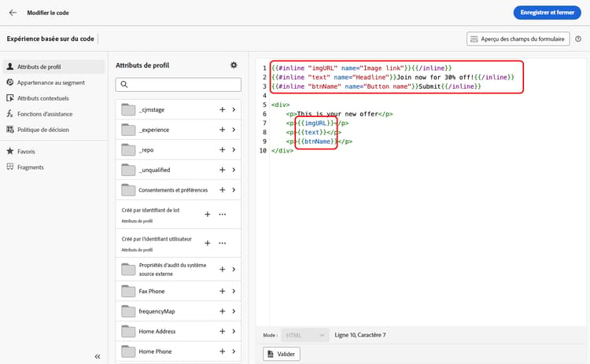Click the {{text}} variable on line 8

coord(312,132)
